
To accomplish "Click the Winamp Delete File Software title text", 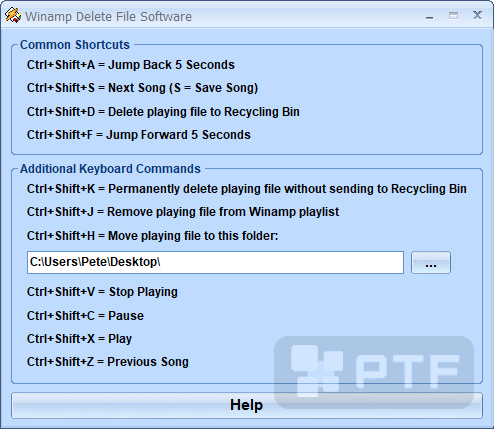I will 109,17.
